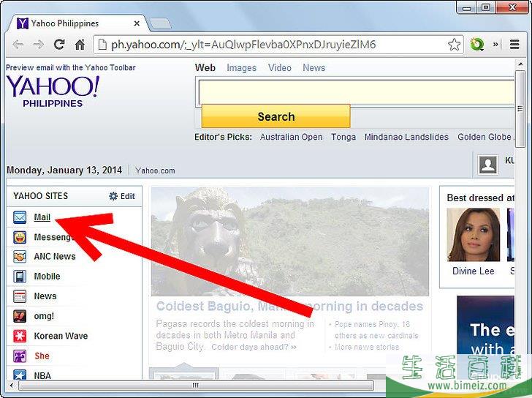Open the More news stories link

click(366, 347)
